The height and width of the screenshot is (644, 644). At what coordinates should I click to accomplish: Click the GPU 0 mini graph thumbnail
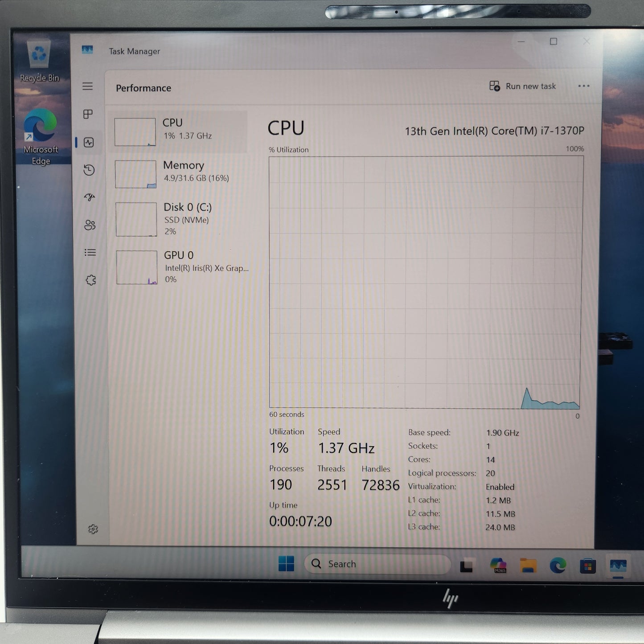click(137, 267)
